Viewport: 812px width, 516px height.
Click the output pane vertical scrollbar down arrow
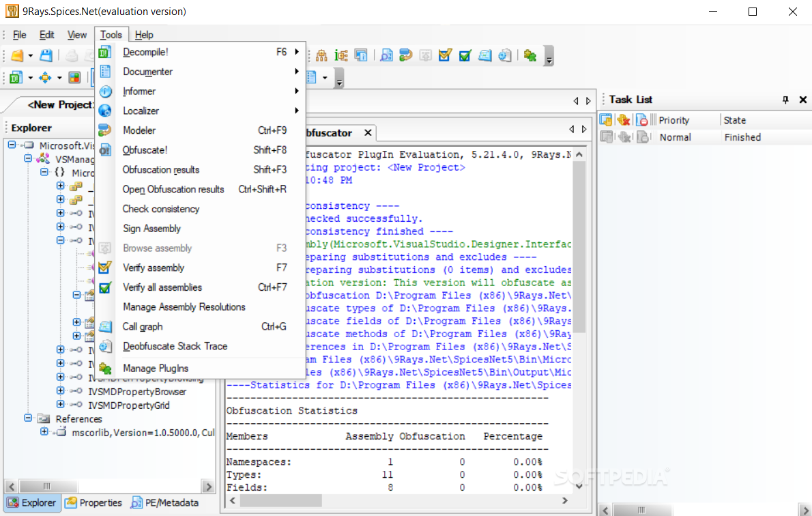click(x=579, y=486)
